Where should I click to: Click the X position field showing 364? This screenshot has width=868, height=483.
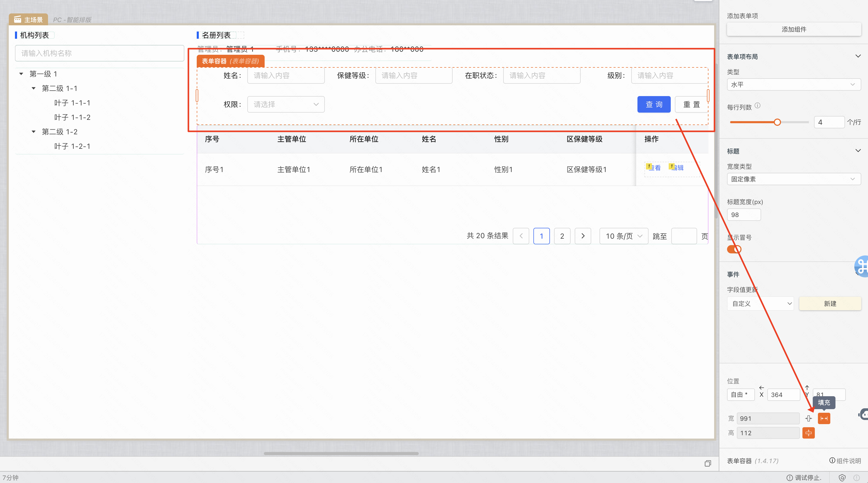point(783,394)
